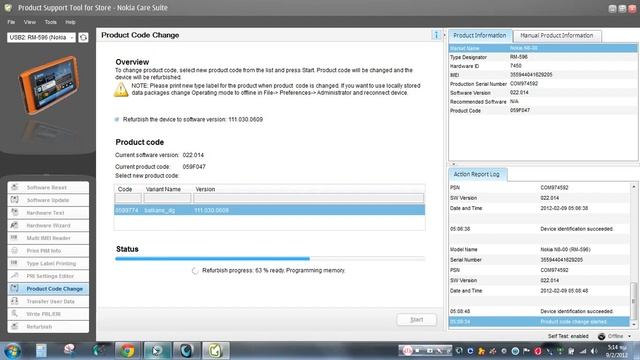This screenshot has width=640, height=360.
Task: Click the Start button
Action: pos(416,320)
